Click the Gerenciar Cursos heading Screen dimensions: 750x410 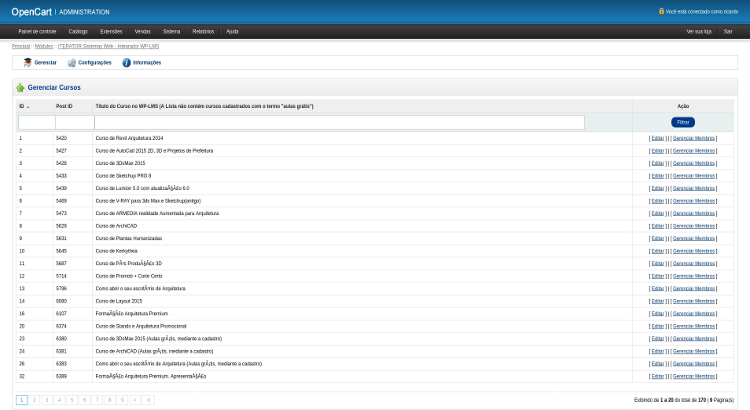click(54, 88)
